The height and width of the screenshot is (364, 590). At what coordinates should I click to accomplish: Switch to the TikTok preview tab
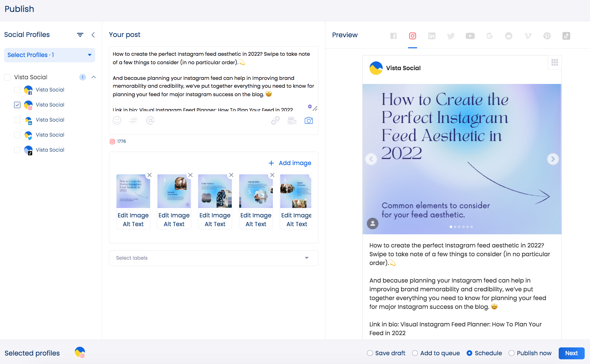point(566,36)
